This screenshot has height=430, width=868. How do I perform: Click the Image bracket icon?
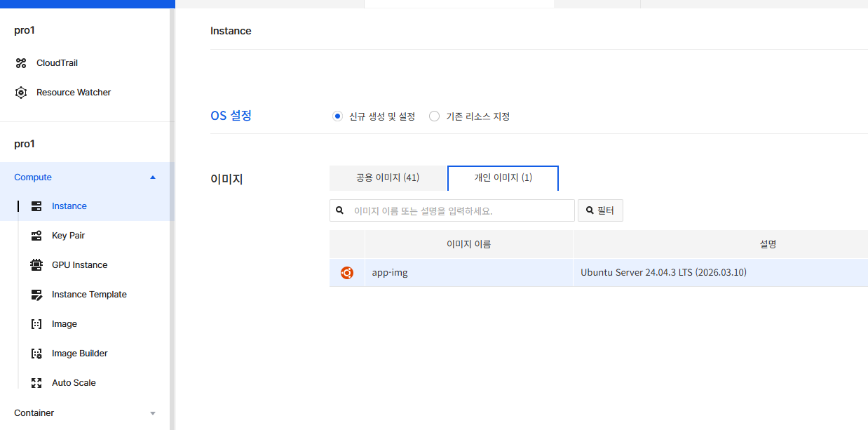coord(36,324)
